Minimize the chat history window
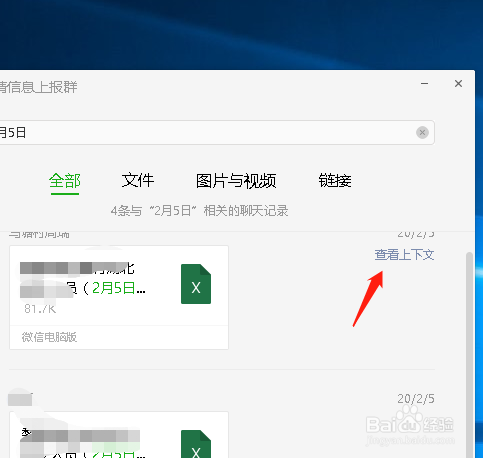Screen dimensions: 483x458 click(424, 83)
